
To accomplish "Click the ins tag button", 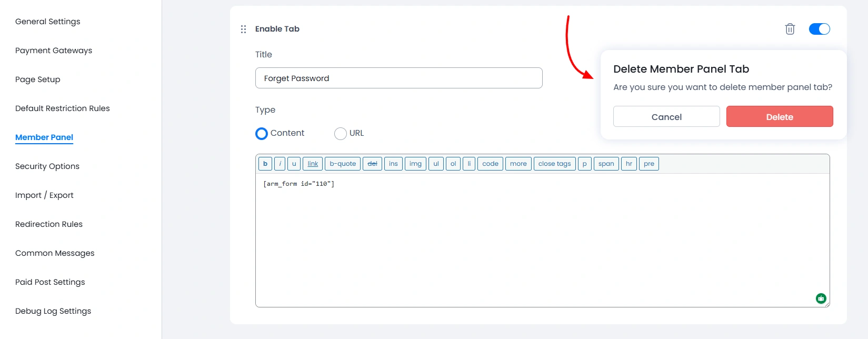I will 393,164.
